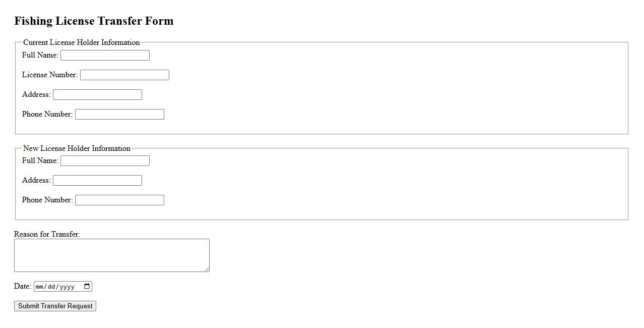Click the resize handle of Reason textarea

(x=207, y=269)
